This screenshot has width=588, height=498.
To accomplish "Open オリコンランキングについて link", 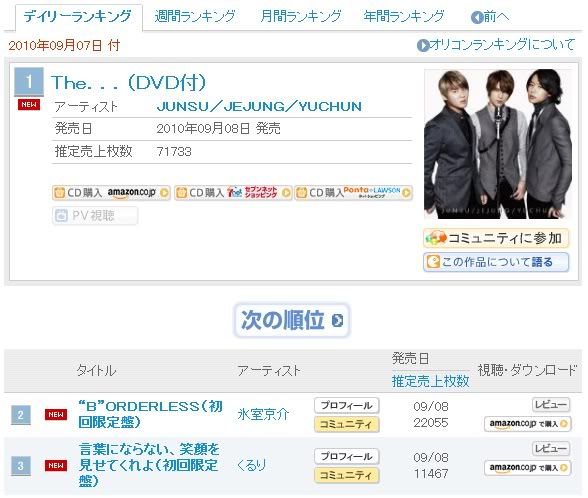I will [496, 45].
